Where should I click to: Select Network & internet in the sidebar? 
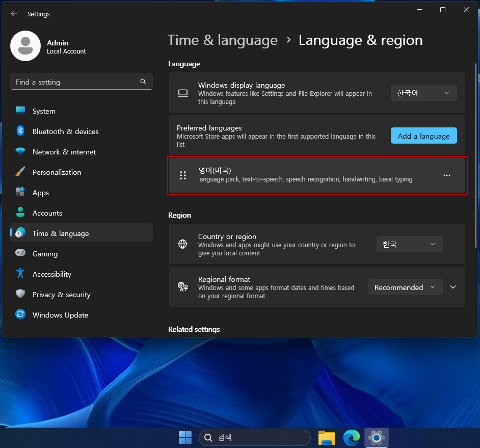(x=82, y=152)
